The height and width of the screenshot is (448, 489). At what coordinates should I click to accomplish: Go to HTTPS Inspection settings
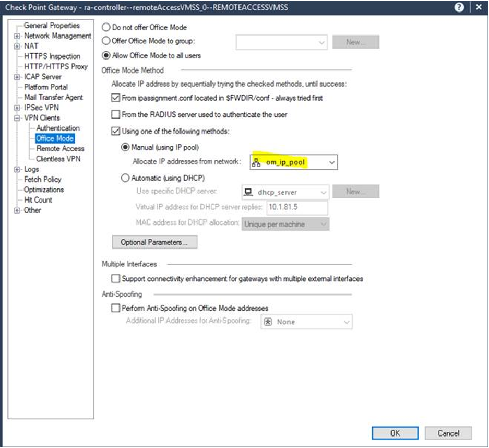coord(52,56)
